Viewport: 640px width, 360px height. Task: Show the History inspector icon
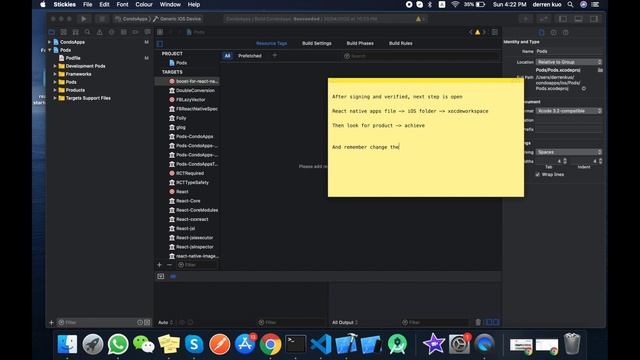(553, 32)
